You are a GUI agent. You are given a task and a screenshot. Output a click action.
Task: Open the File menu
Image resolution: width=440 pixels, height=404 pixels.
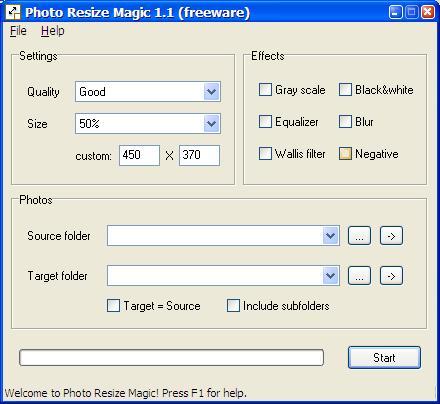(18, 31)
